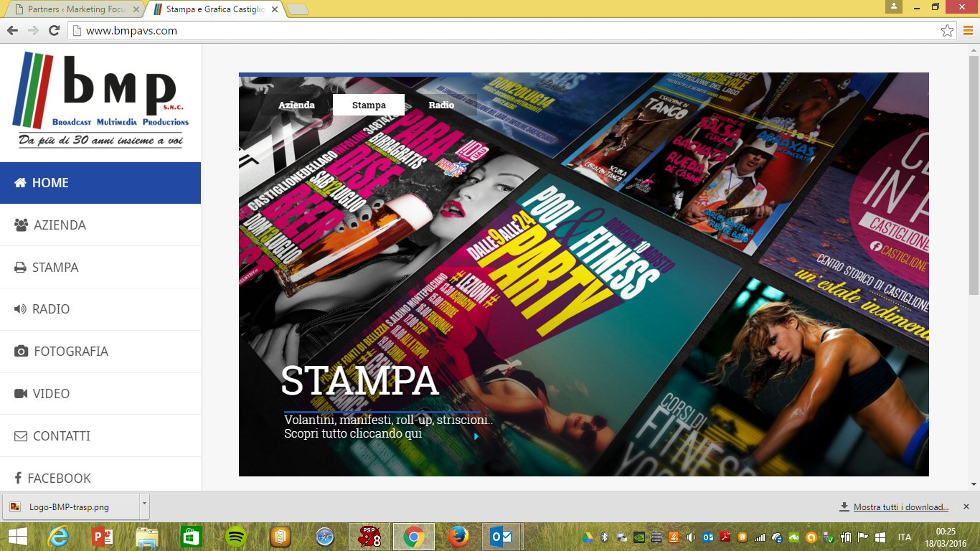This screenshot has width=980, height=551.
Task: Click the envelope icon next to CONTATTI
Action: 21,436
